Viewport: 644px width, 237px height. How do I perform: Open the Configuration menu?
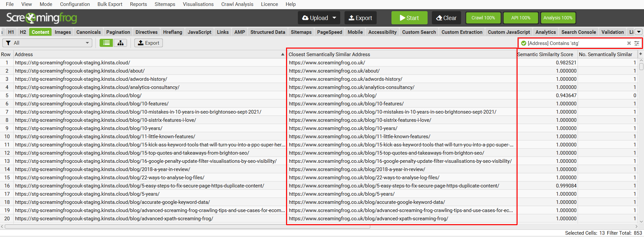coord(75,4)
